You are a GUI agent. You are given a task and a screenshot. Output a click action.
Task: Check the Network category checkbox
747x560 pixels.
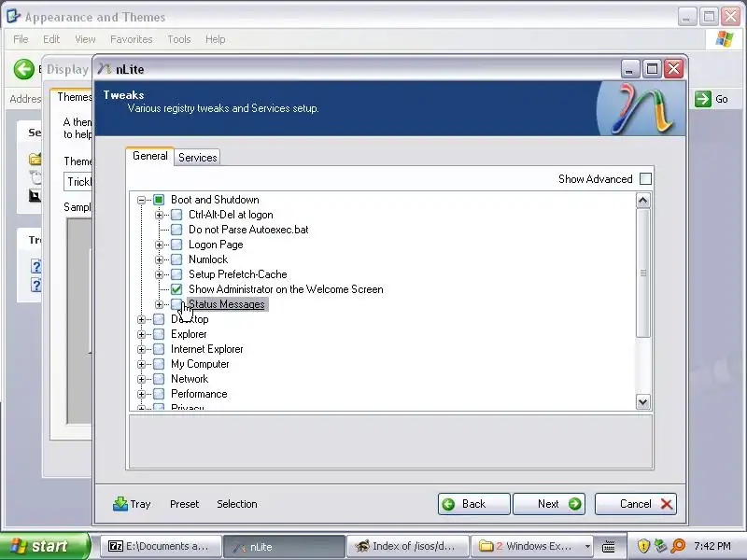click(159, 379)
